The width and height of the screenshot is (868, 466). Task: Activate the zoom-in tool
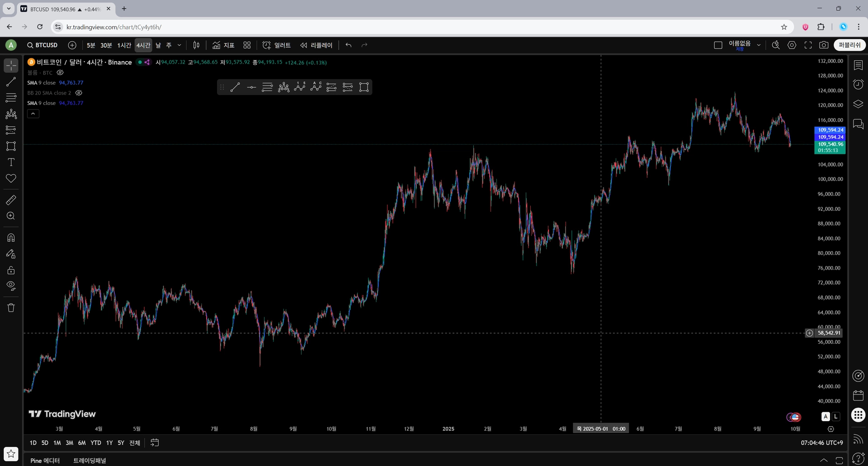[x=11, y=216]
